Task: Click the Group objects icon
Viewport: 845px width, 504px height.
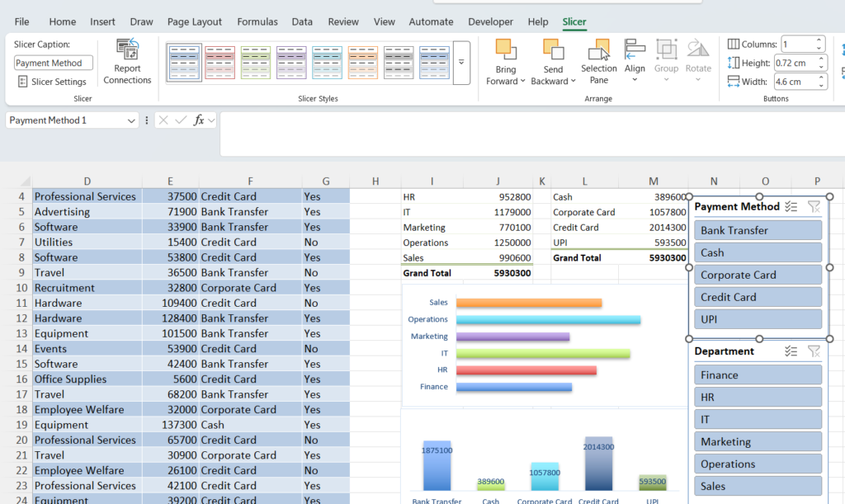Action: [x=666, y=60]
